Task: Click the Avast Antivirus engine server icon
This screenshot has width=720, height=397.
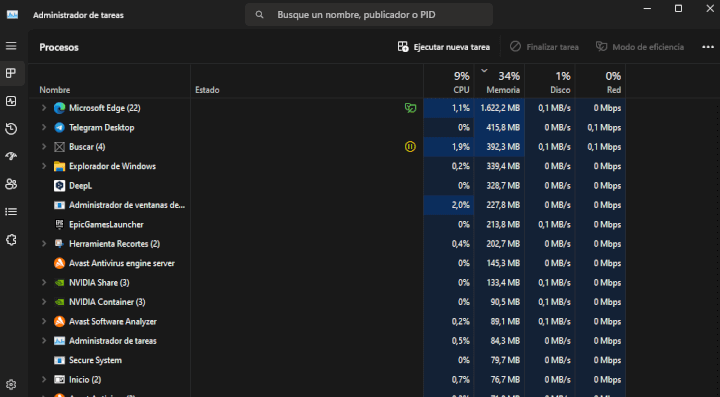Action: [x=59, y=263]
